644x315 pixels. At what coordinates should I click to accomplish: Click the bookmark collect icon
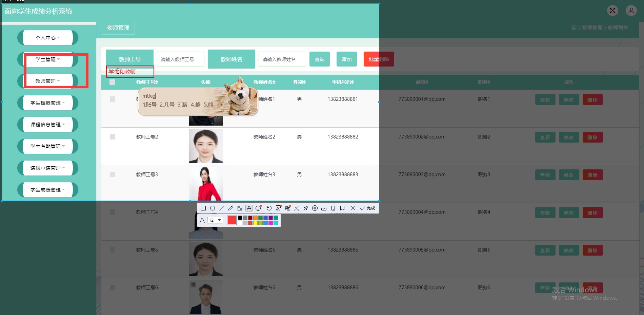point(342,208)
